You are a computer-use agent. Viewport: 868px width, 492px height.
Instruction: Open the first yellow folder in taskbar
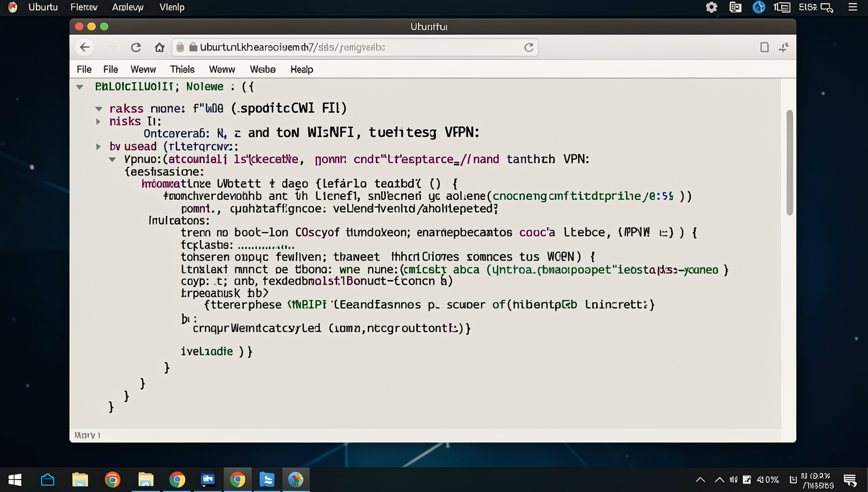click(80, 480)
